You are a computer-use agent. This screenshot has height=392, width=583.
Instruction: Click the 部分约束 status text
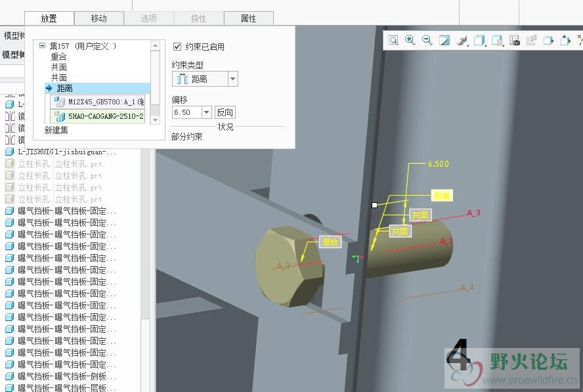[x=187, y=137]
